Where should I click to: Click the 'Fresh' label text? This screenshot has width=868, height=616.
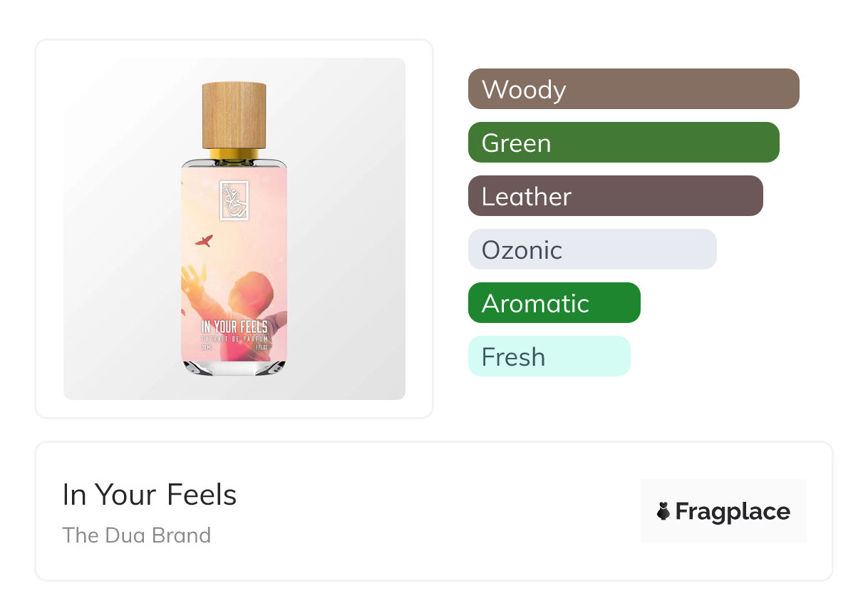tap(513, 357)
